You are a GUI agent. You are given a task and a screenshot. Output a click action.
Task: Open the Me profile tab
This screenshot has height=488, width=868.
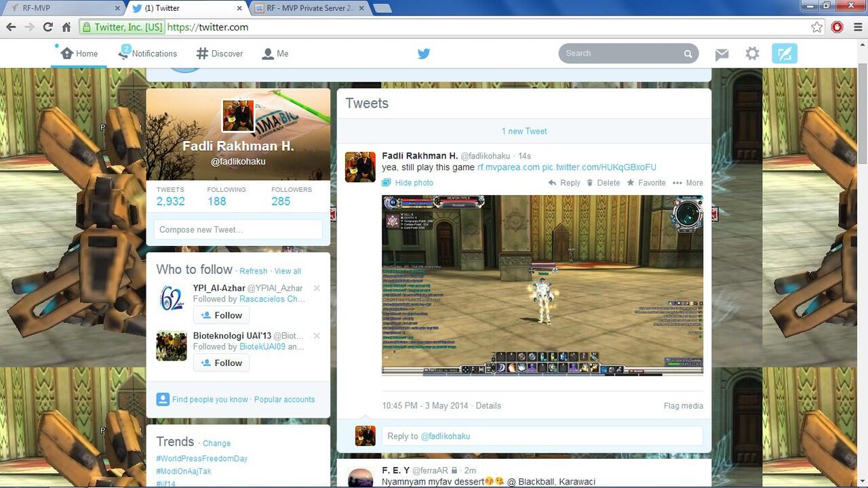275,54
